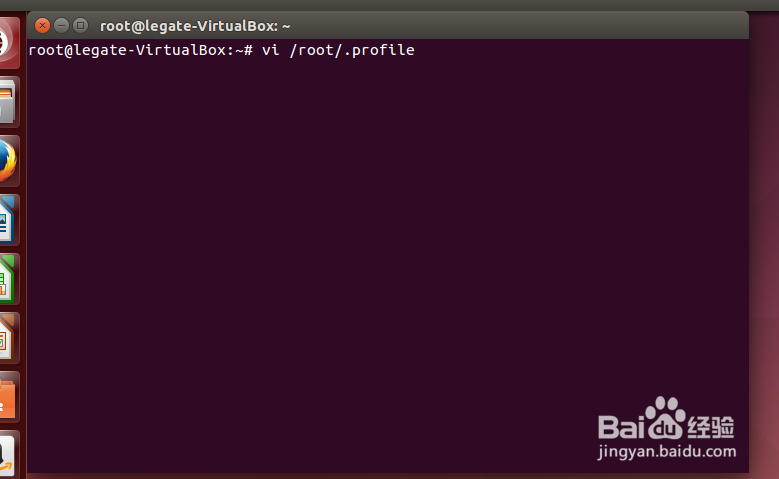Close the terminal window
The image size is (779, 479).
coord(43,25)
